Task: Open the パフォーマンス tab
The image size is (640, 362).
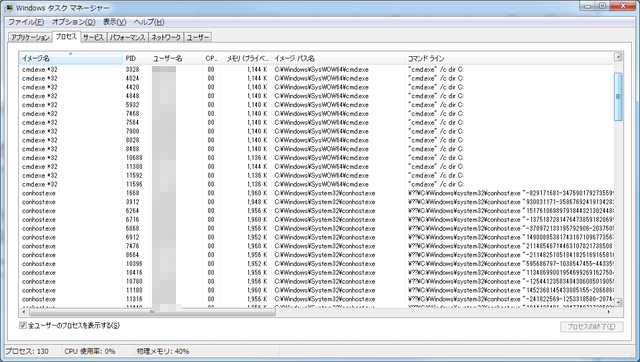Action: (x=127, y=37)
